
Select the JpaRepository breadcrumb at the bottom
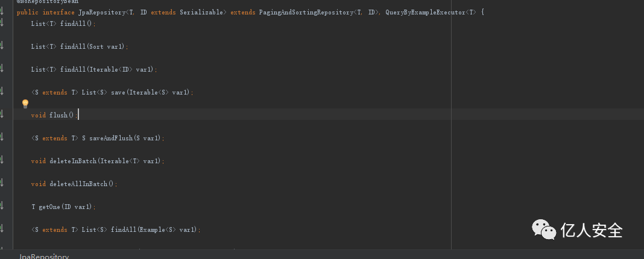pos(44,256)
